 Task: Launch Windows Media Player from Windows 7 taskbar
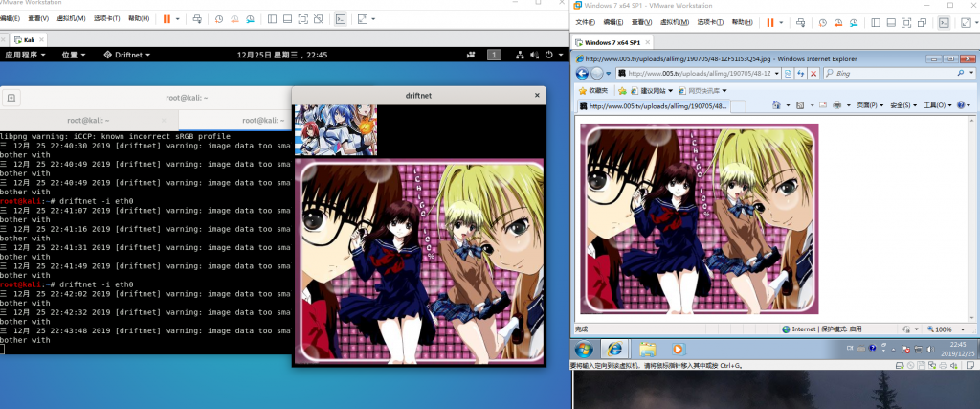click(x=679, y=349)
